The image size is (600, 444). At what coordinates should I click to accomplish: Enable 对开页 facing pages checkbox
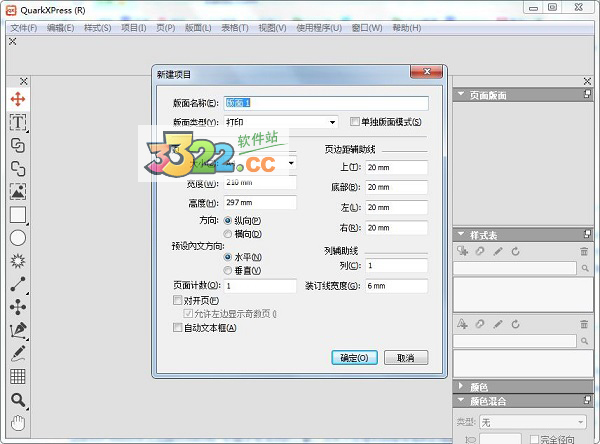pyautogui.click(x=177, y=300)
